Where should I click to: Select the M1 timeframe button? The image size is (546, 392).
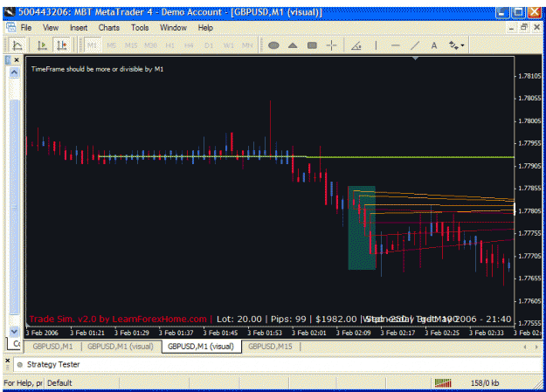pyautogui.click(x=93, y=45)
